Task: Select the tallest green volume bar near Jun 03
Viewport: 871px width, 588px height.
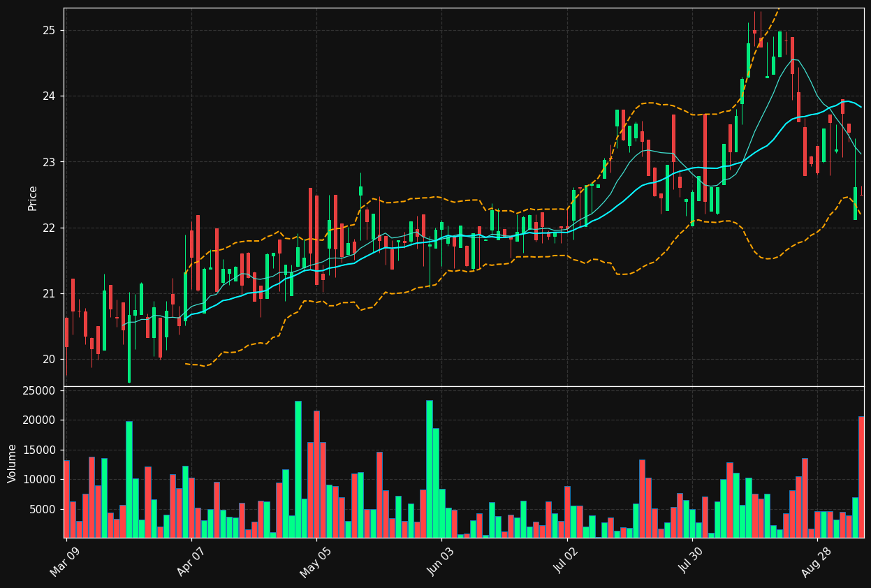Action: click(430, 469)
